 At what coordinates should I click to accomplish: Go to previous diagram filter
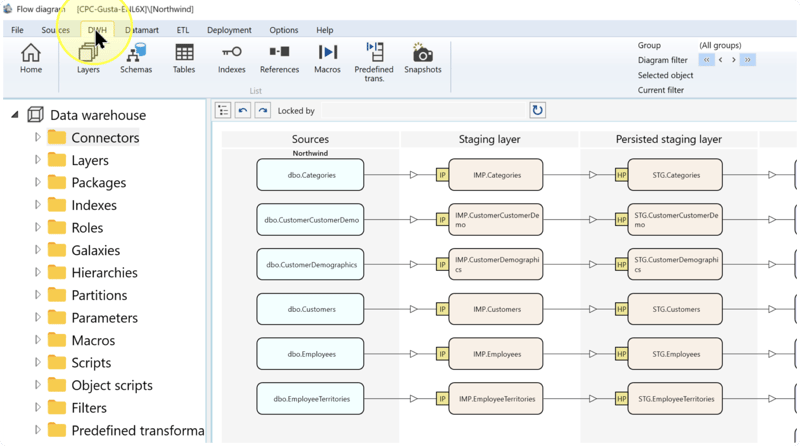pos(720,60)
